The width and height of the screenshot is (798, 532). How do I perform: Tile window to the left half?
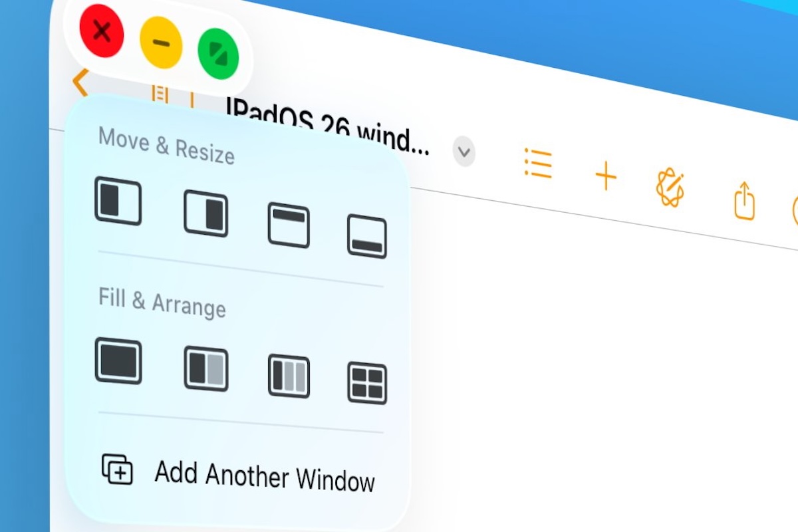coord(118,200)
